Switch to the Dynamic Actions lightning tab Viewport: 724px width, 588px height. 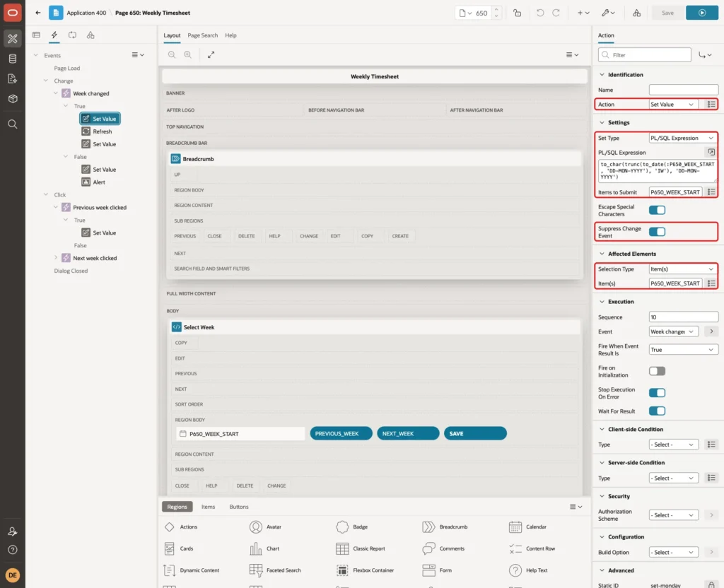(54, 35)
